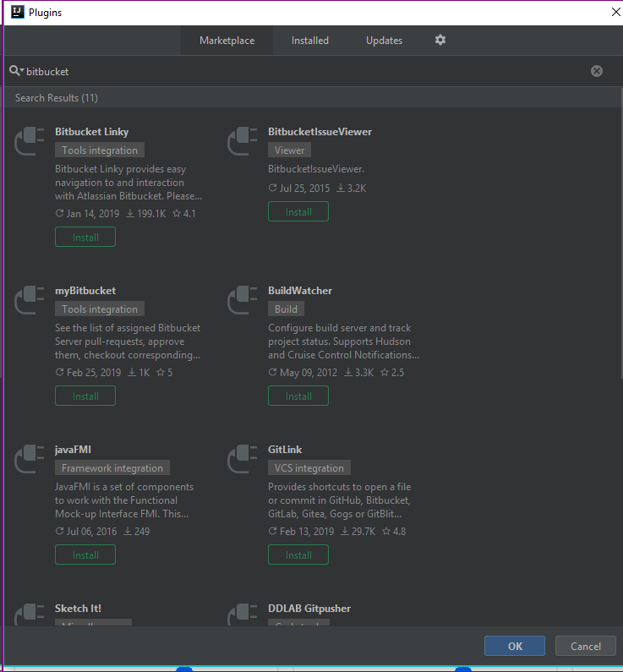Switch to the Updates tab
Screen dimensions: 623x672
(x=384, y=41)
